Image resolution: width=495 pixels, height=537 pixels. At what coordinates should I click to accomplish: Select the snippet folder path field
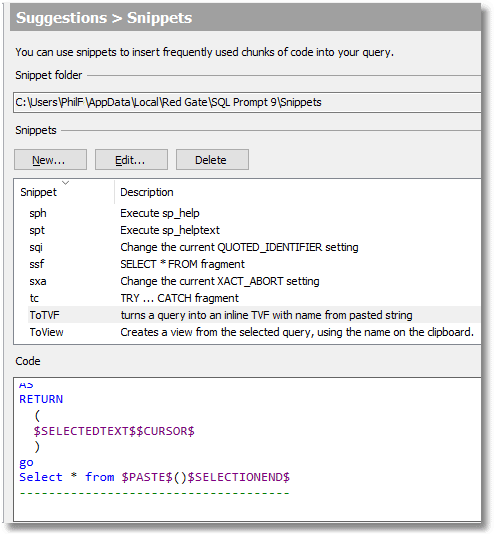click(x=247, y=102)
